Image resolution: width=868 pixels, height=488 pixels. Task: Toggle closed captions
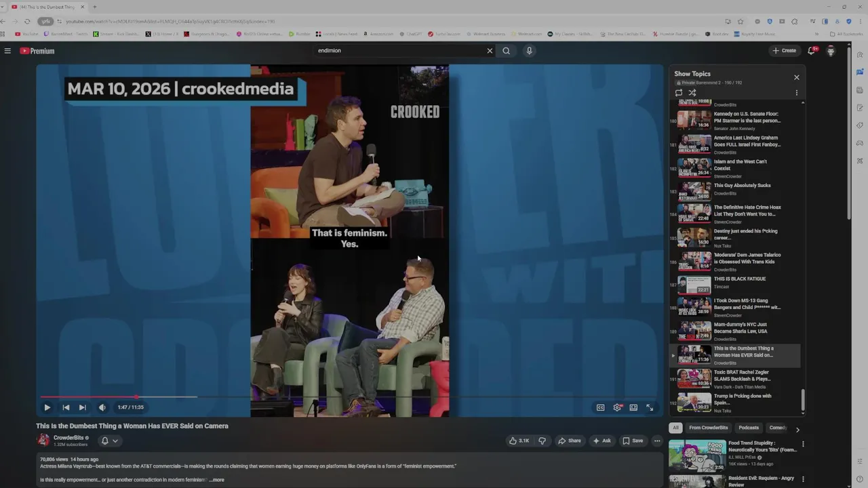(x=600, y=407)
